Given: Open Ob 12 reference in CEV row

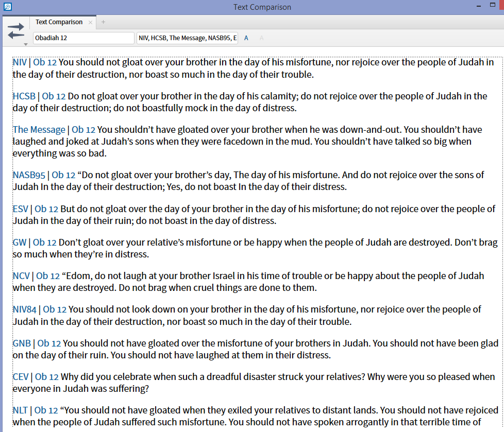Looking at the screenshot, I should tap(47, 376).
